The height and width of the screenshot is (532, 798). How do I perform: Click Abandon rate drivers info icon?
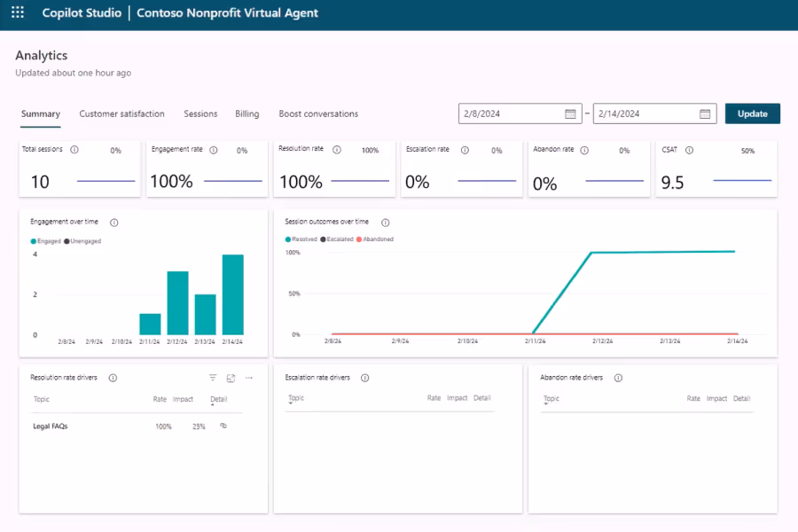[x=618, y=378]
